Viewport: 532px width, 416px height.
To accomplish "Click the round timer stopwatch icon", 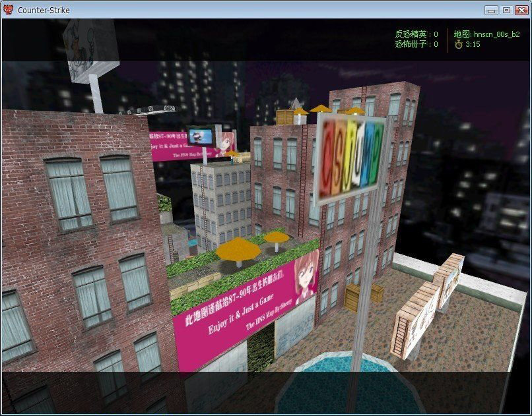I will [x=459, y=44].
